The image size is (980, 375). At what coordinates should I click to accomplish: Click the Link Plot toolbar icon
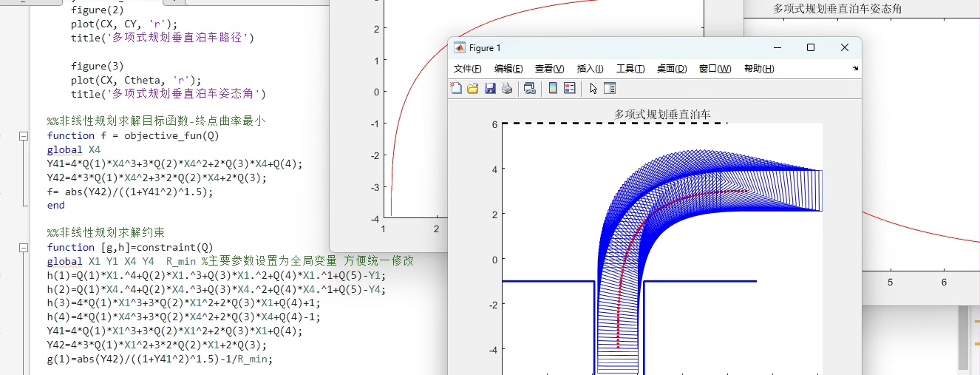(530, 89)
